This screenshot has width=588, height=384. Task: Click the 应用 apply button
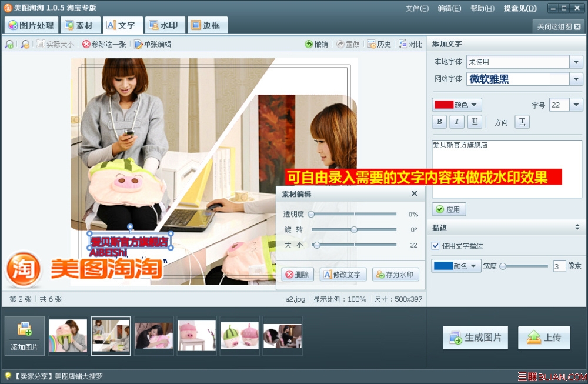(449, 209)
